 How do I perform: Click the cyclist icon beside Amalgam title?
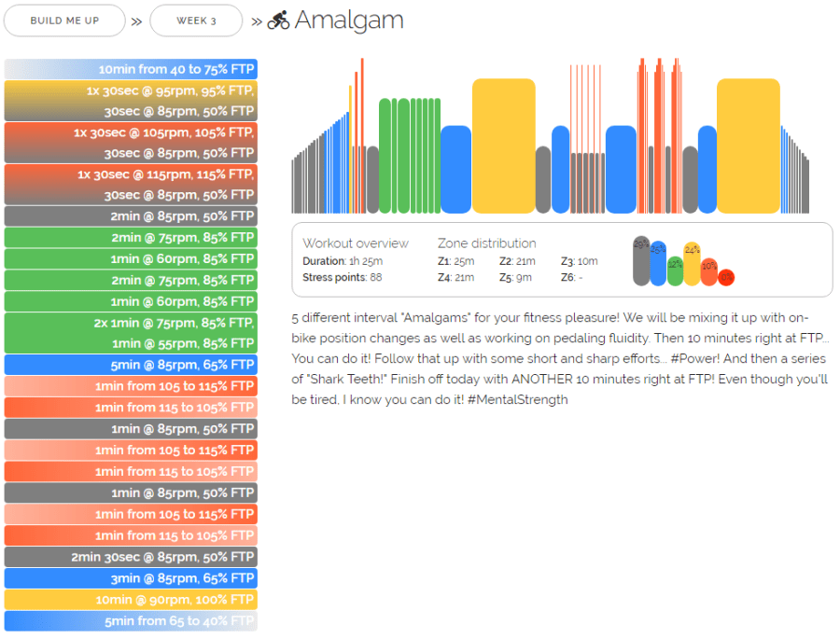278,21
